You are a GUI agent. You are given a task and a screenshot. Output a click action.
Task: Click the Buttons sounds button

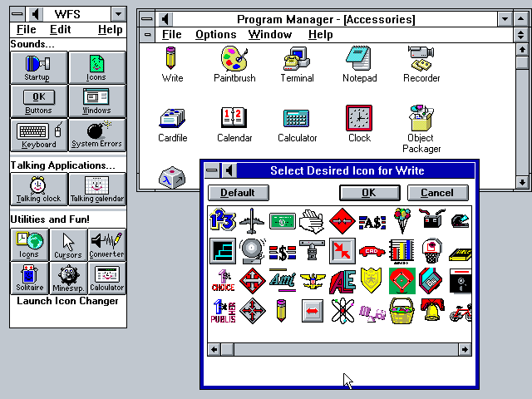pyautogui.click(x=39, y=101)
